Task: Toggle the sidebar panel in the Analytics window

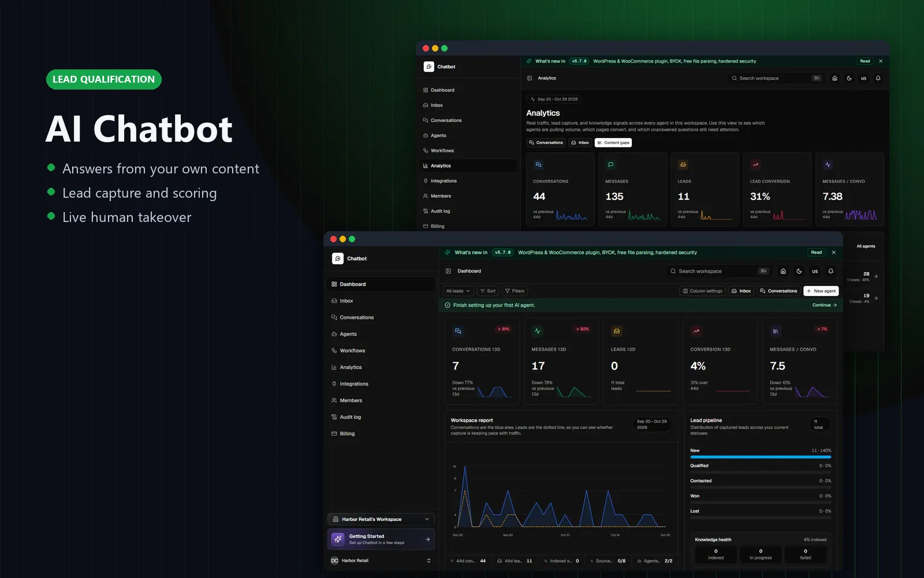Action: pos(530,78)
